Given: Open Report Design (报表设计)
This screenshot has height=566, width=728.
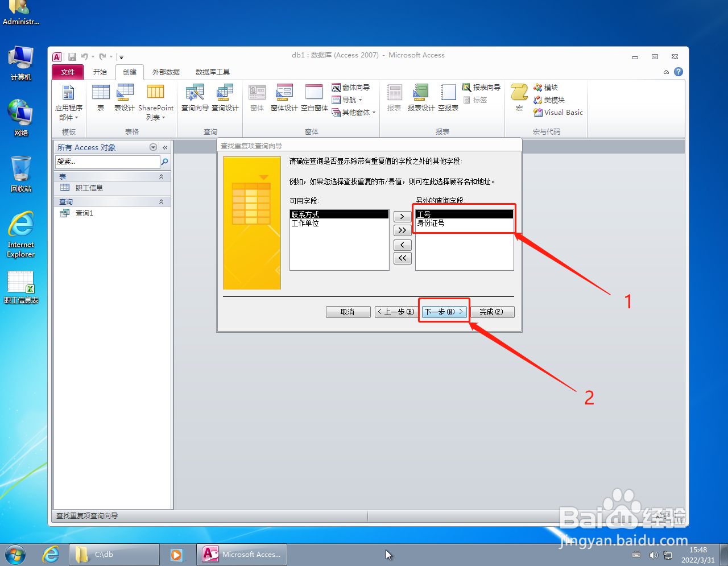Looking at the screenshot, I should tap(421, 98).
